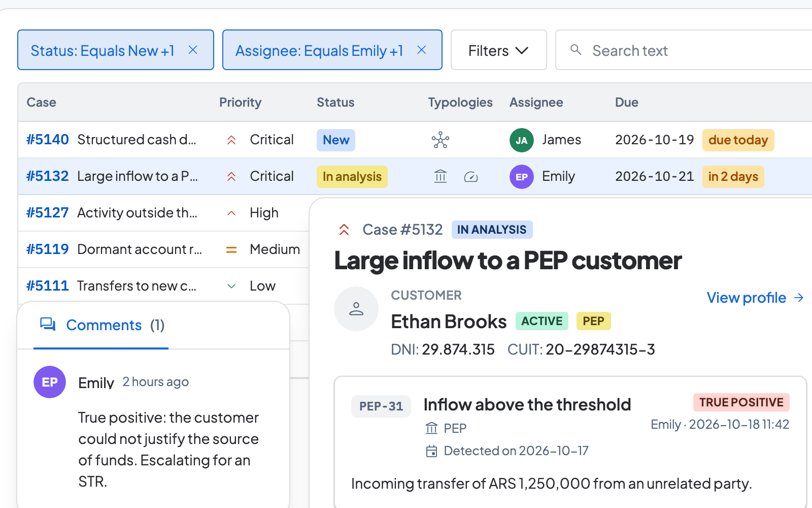The width and height of the screenshot is (812, 508).
Task: Open case #5111 link
Action: click(47, 285)
